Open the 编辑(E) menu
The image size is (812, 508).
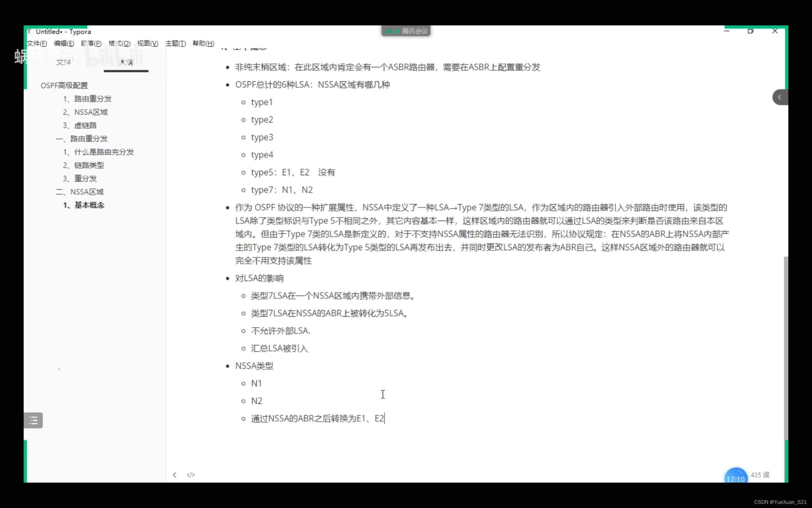tap(64, 43)
